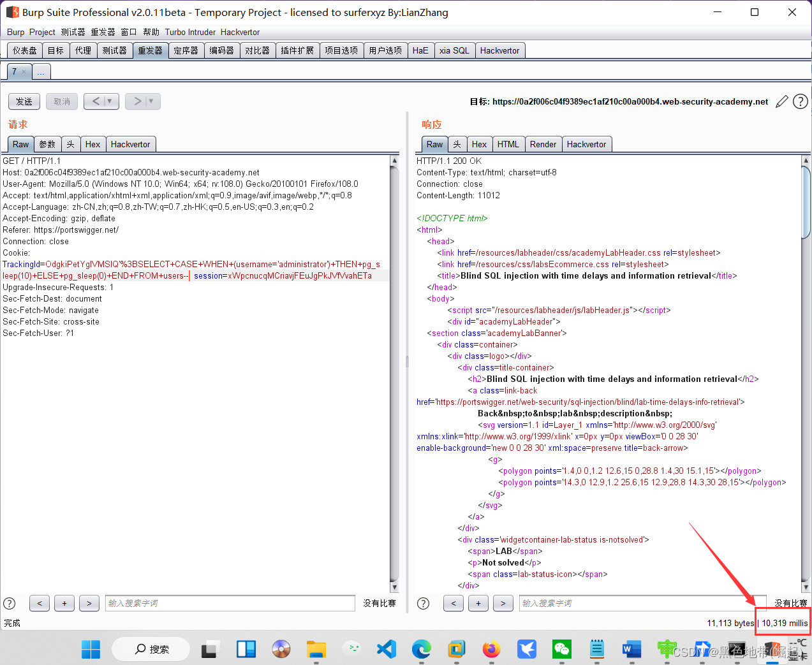Select response 头 headers tab
The width and height of the screenshot is (812, 665).
[x=457, y=144]
